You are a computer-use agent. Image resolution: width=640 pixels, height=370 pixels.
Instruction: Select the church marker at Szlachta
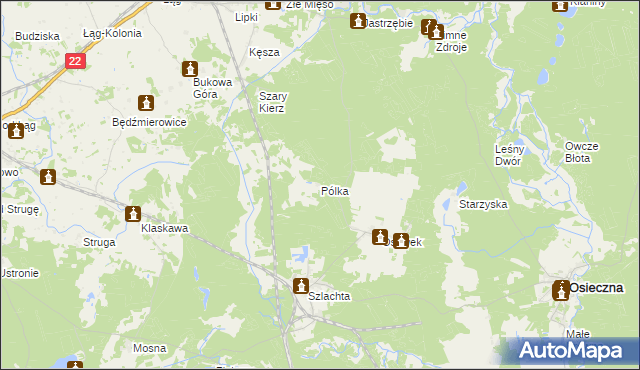(301, 286)
